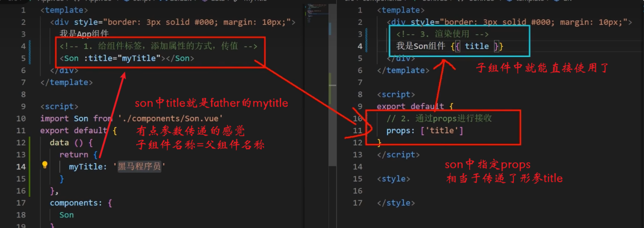Click line number 4 in right editor gutter

coord(360,46)
